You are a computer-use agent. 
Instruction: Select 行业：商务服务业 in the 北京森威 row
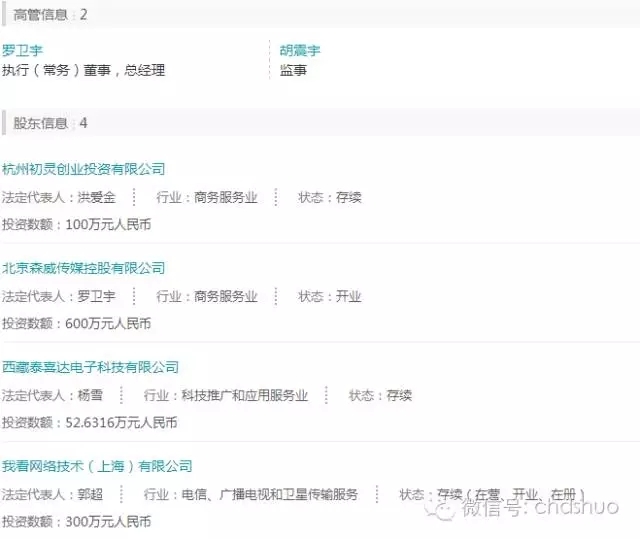[x=207, y=297]
